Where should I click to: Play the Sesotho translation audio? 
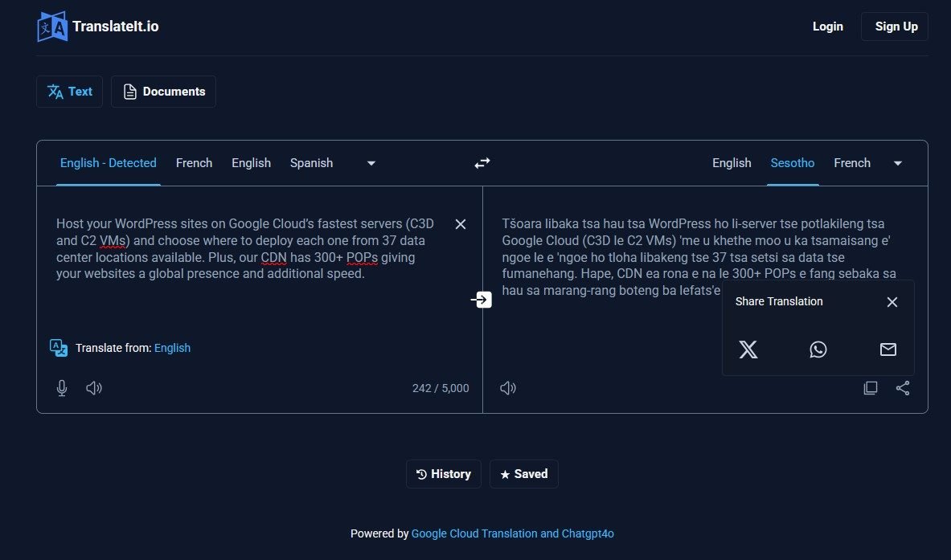(508, 388)
